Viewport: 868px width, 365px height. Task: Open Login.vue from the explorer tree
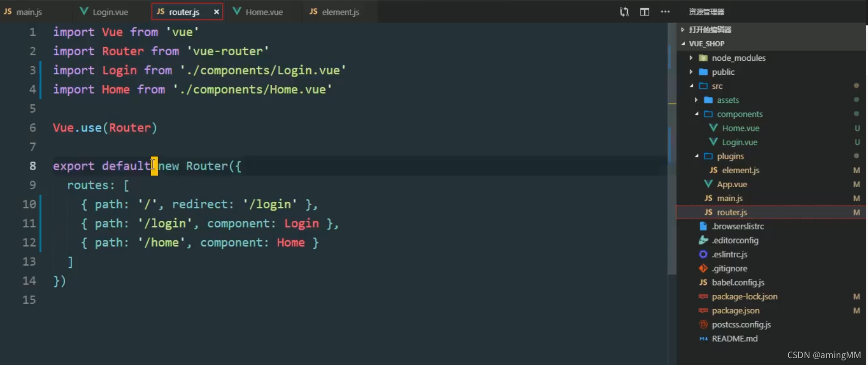click(x=739, y=142)
